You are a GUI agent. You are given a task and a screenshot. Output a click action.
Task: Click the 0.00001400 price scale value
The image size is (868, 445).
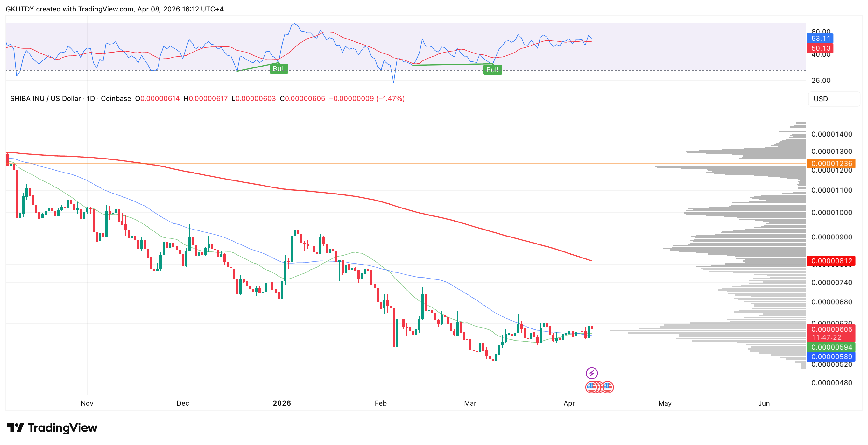(831, 134)
